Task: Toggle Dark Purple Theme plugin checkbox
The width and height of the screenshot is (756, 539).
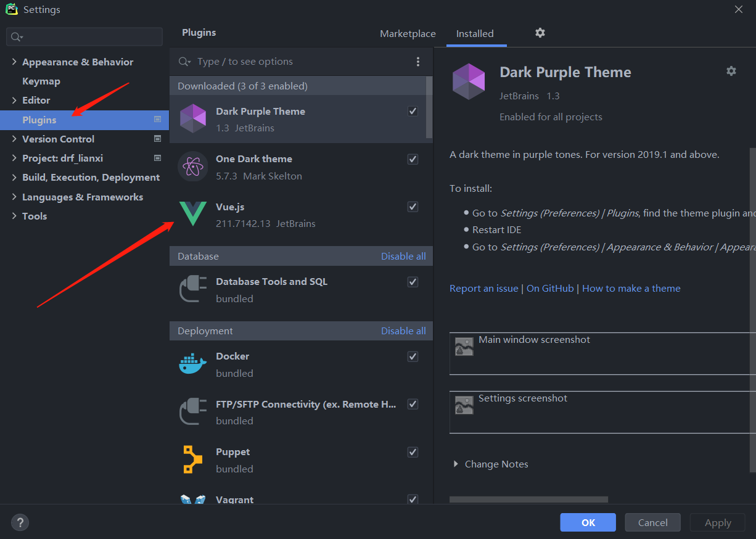Action: coord(413,112)
